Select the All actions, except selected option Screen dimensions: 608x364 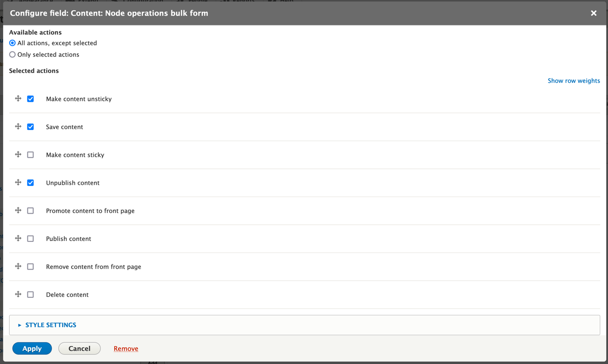click(x=12, y=43)
